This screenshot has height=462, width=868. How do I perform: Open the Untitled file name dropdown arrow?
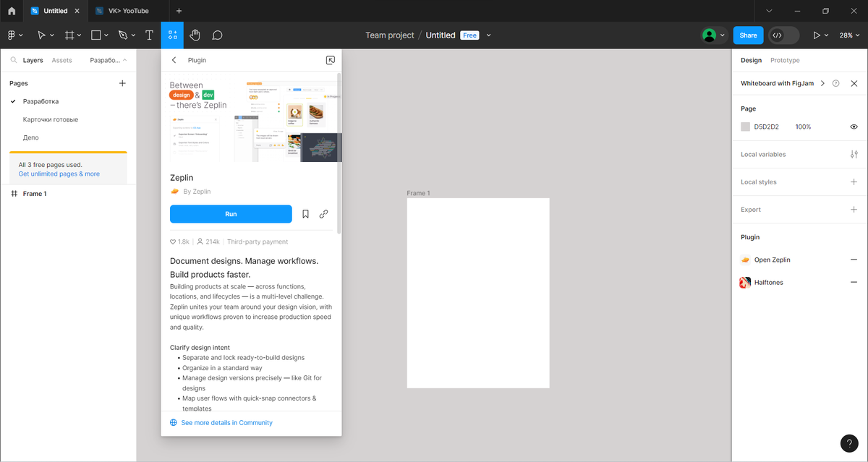click(x=489, y=35)
